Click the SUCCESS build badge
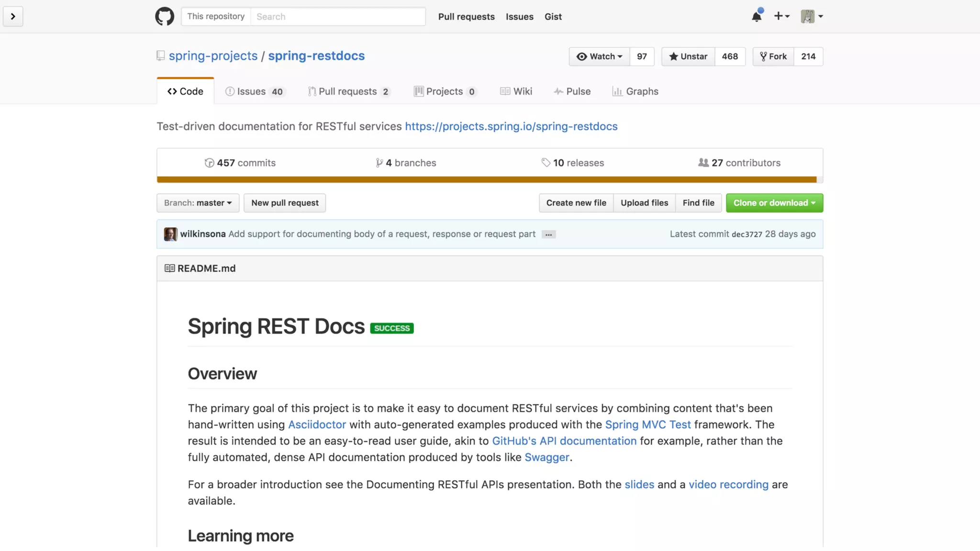Viewport: 980px width, 551px height. (x=391, y=328)
